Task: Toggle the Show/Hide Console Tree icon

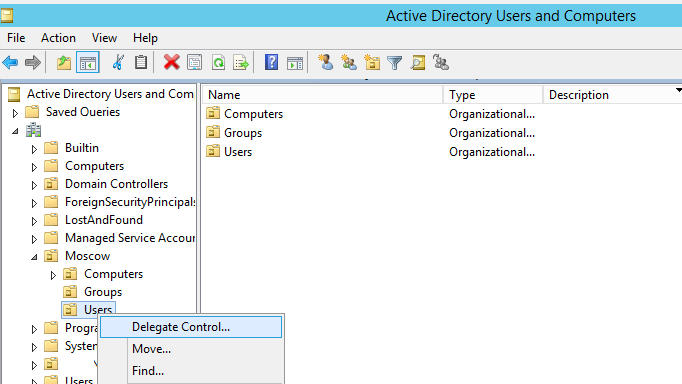Action: (x=88, y=63)
